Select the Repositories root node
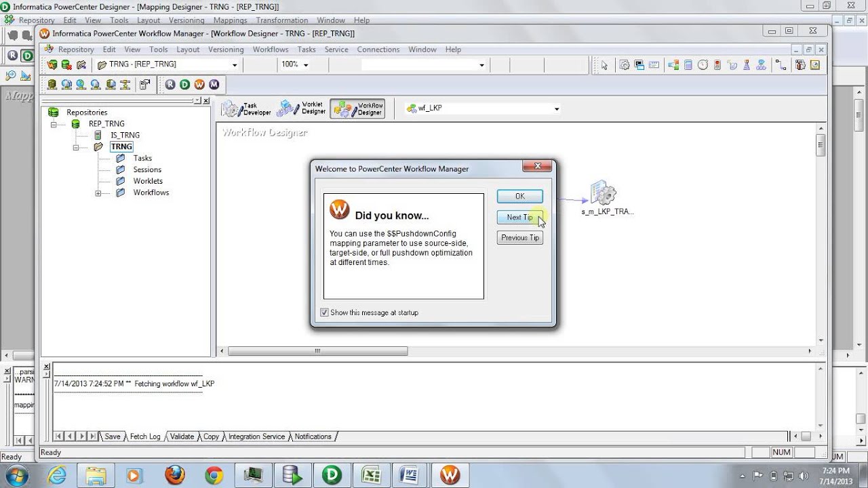868x488 pixels. coord(87,113)
